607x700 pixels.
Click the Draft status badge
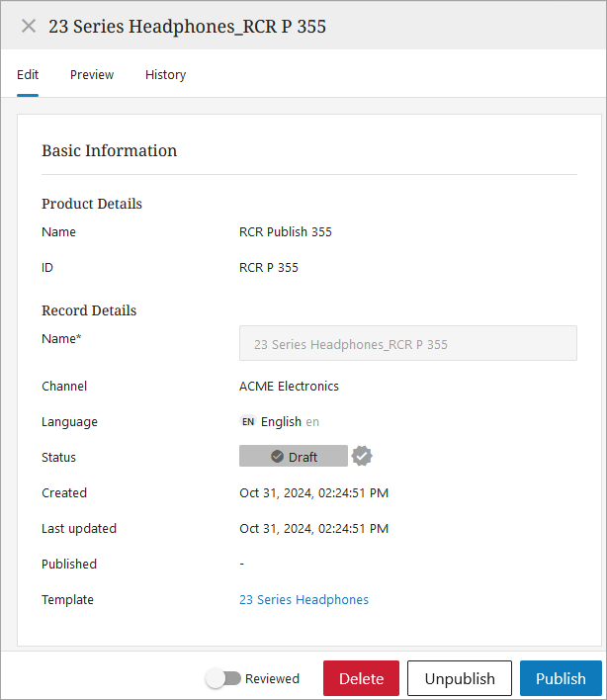[294, 457]
